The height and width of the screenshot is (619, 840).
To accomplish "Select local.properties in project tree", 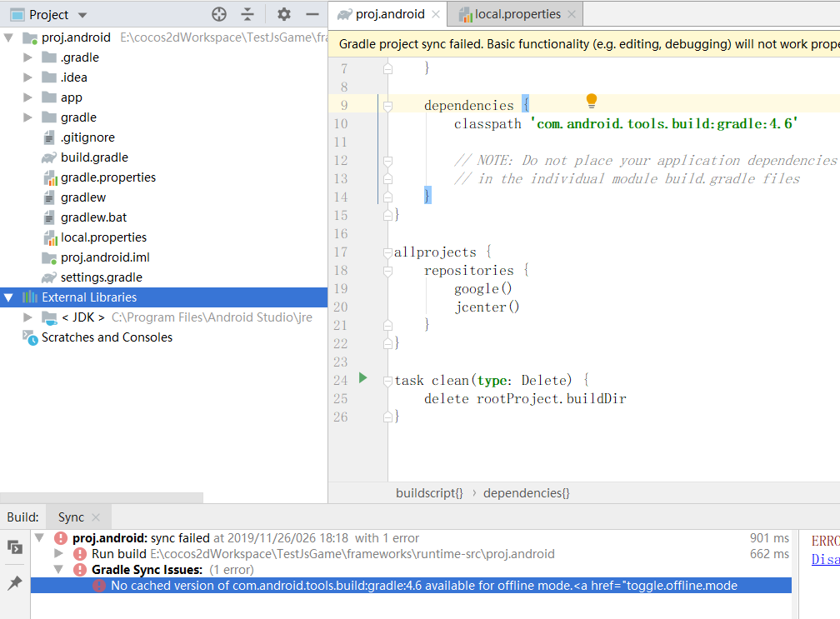I will pyautogui.click(x=103, y=237).
